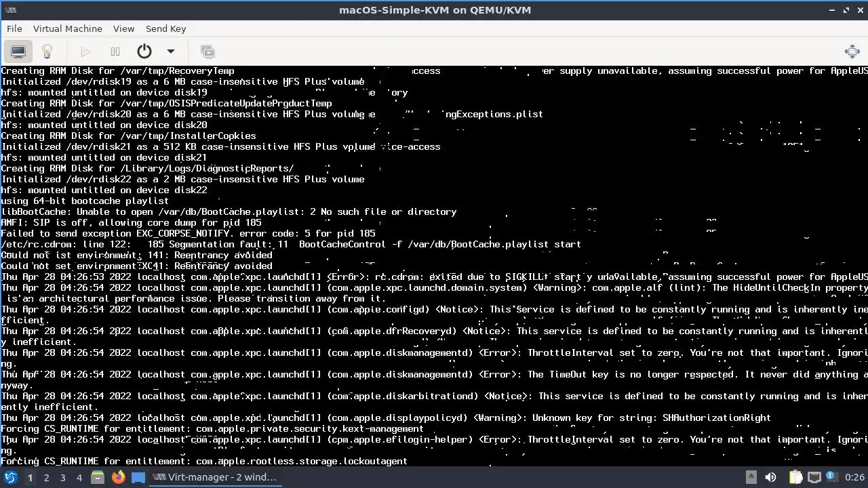This screenshot has width=868, height=488.
Task: Click 'AMFI: SIP is off' console line
Action: pos(131,222)
